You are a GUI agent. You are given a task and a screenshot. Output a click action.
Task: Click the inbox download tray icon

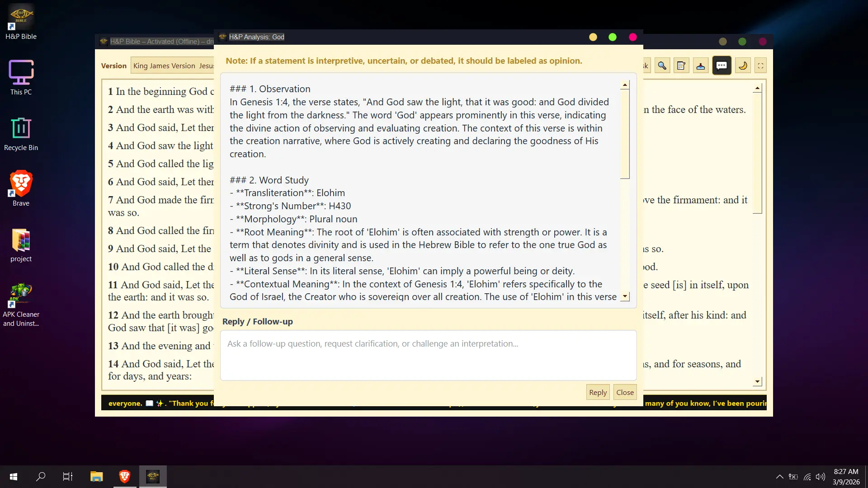click(x=701, y=66)
